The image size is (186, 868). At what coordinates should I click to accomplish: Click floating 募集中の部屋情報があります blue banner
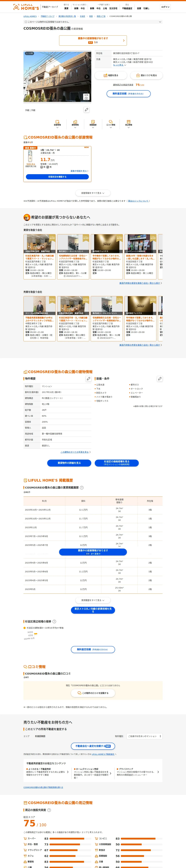click(93, 552)
